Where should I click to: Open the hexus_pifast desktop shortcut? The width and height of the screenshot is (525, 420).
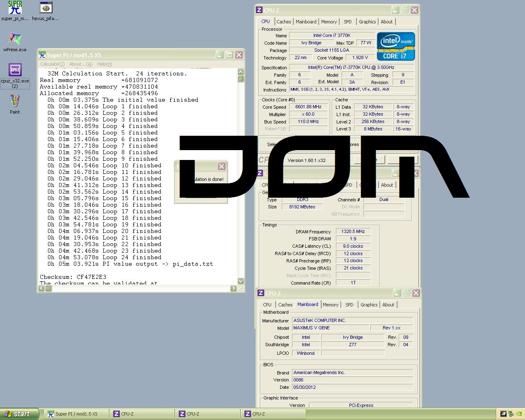46,8
